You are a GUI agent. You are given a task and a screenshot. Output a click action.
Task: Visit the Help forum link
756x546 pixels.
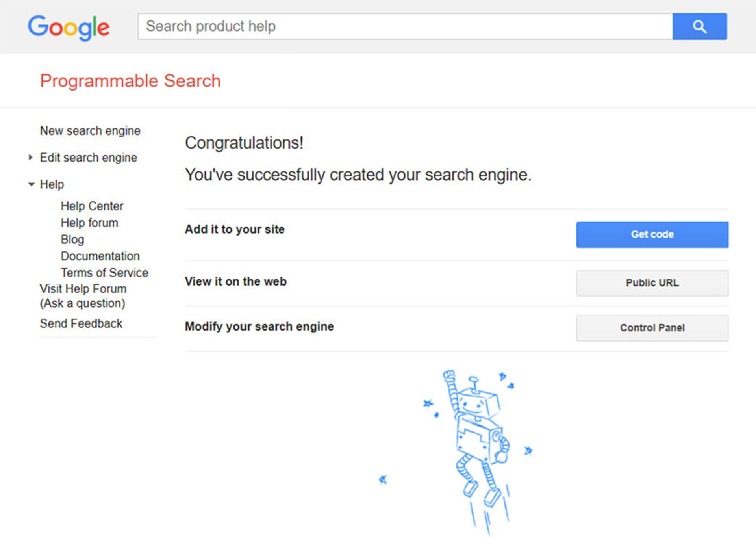pos(89,223)
